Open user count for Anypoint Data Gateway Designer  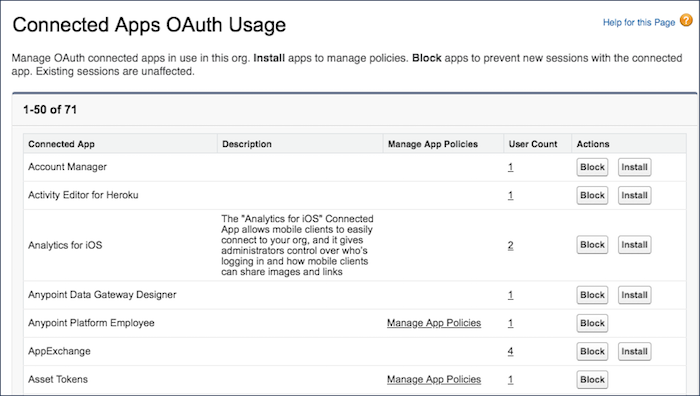point(510,295)
